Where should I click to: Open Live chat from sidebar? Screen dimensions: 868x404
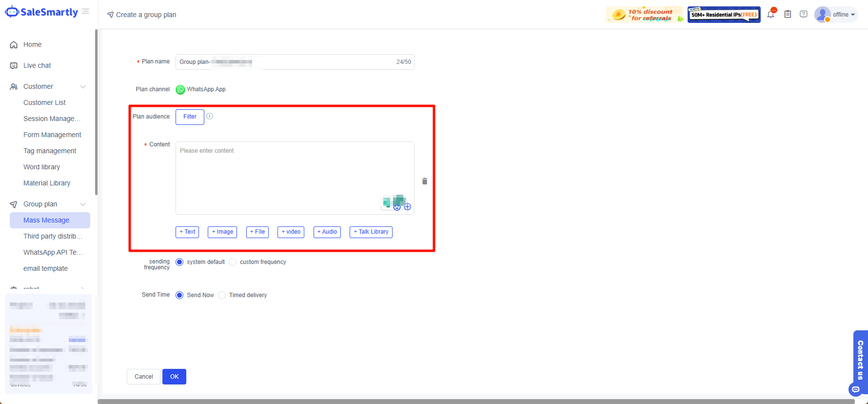point(37,65)
